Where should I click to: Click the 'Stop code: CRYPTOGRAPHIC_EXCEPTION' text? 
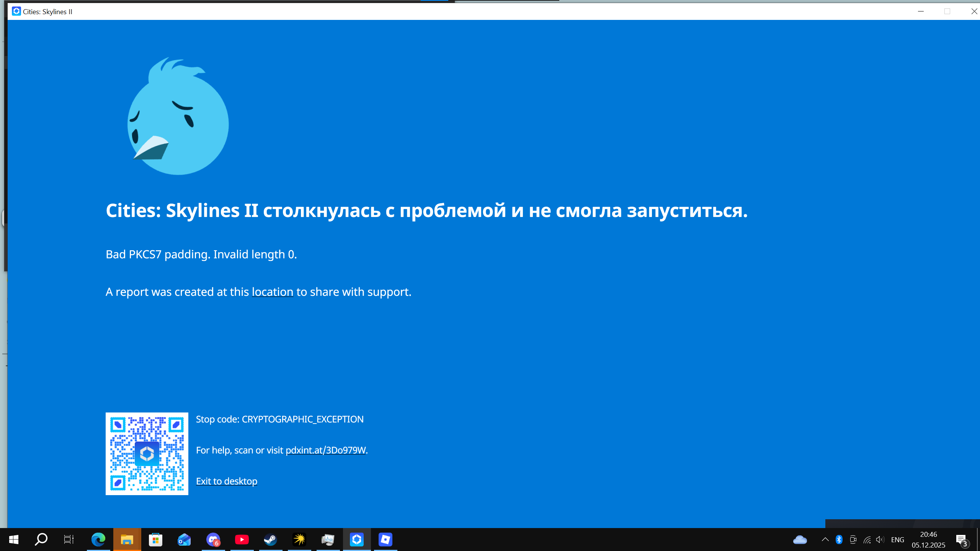coord(280,419)
